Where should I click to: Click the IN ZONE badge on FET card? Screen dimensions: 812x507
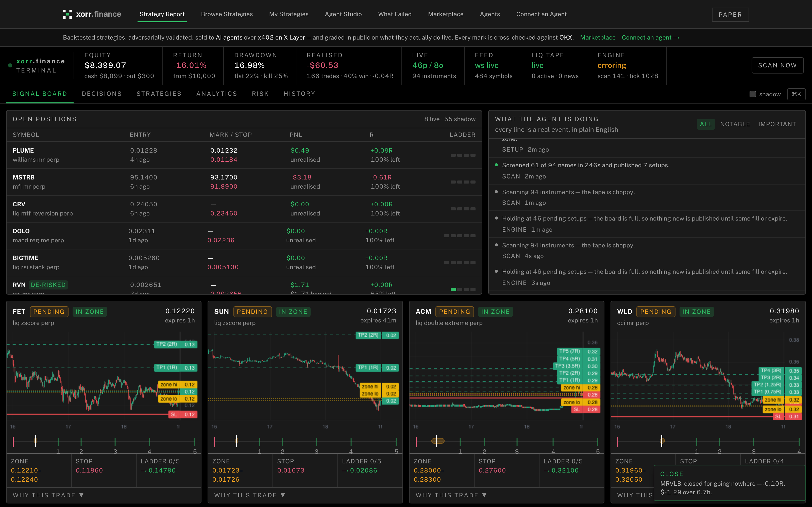point(89,312)
